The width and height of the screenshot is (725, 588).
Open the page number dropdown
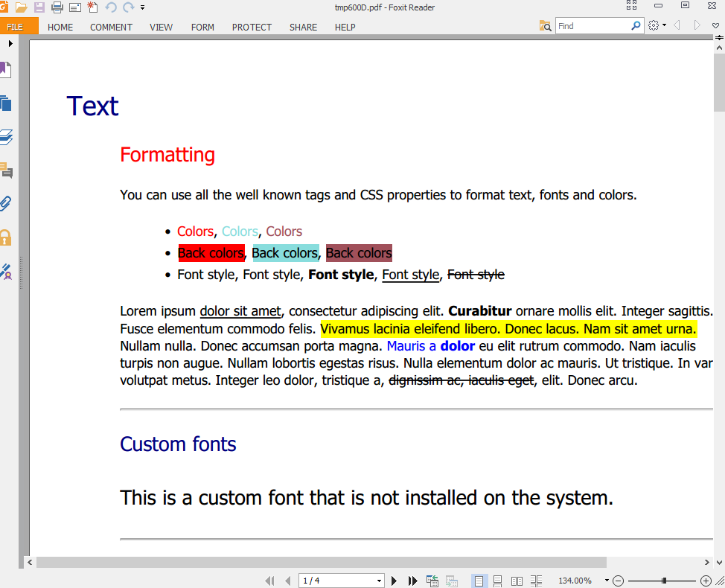pos(379,581)
